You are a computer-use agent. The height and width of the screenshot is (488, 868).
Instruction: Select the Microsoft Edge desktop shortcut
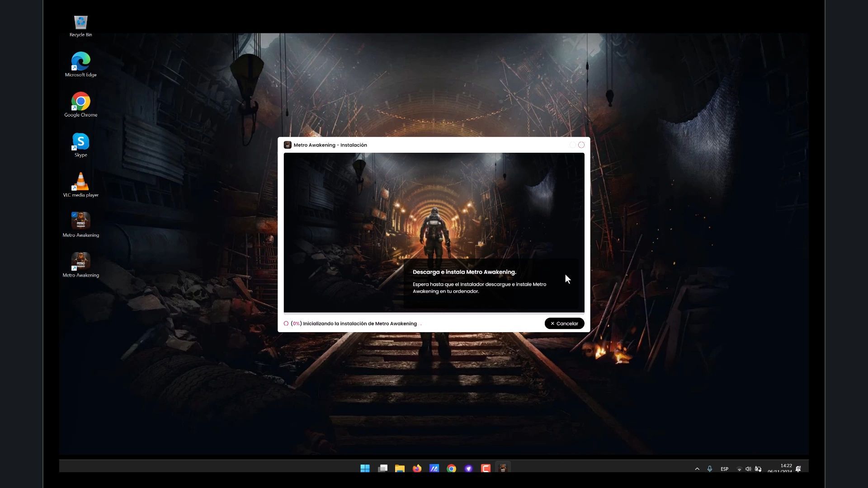81,65
